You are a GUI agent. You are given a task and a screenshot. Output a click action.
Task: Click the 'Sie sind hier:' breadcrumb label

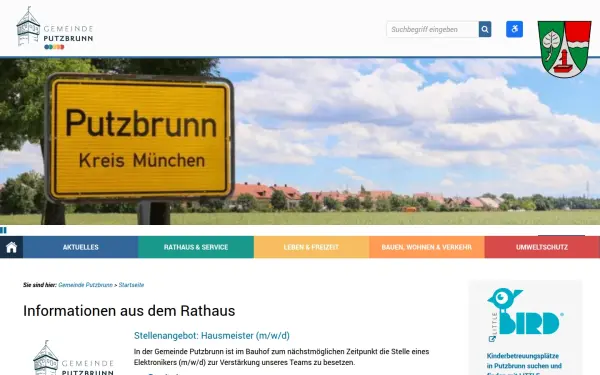pos(40,285)
